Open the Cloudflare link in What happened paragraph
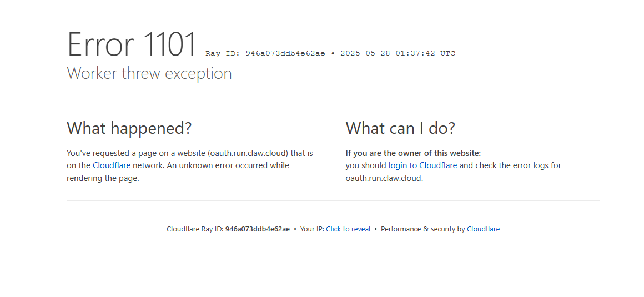The height and width of the screenshot is (297, 644). [112, 165]
